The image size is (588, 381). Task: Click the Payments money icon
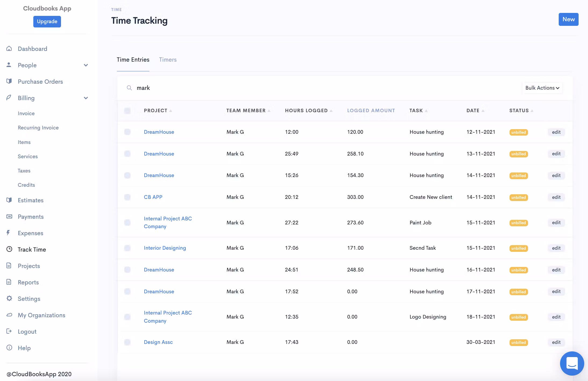tap(9, 216)
